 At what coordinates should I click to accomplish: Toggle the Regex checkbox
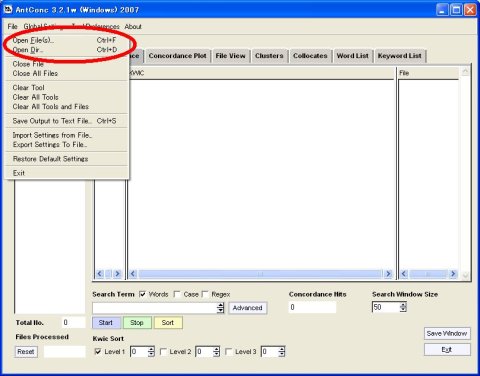pos(205,294)
